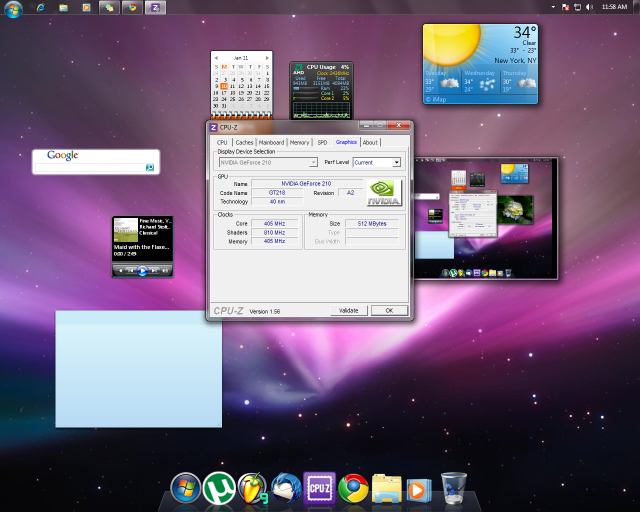Open CPU-Z from the dock
The height and width of the screenshot is (512, 640).
coord(320,488)
